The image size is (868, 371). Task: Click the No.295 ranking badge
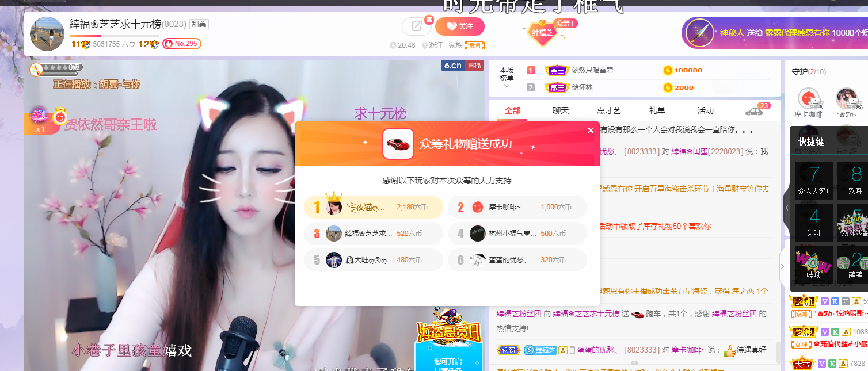pos(182,44)
